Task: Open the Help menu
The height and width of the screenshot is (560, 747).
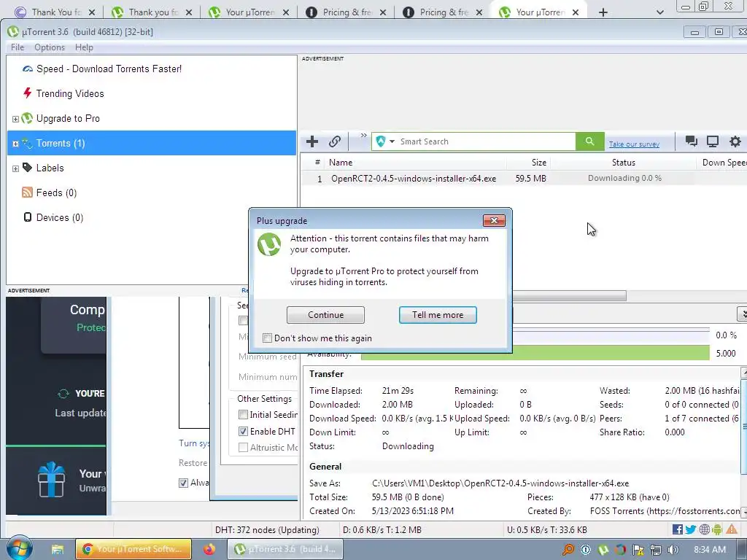Action: click(84, 47)
